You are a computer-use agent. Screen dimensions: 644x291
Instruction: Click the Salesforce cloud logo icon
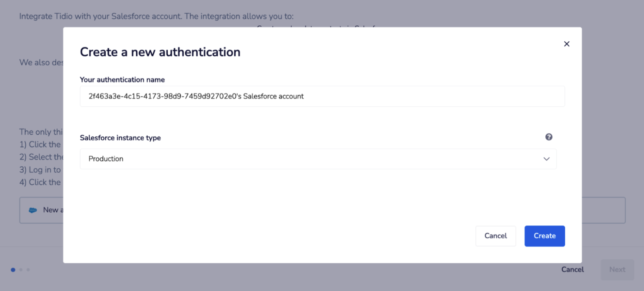point(33,210)
